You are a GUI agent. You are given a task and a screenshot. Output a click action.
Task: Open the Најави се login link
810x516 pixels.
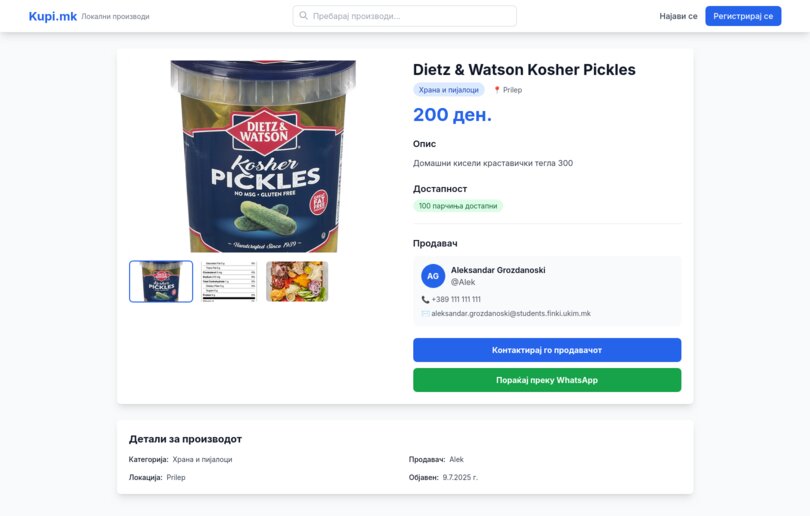click(678, 16)
